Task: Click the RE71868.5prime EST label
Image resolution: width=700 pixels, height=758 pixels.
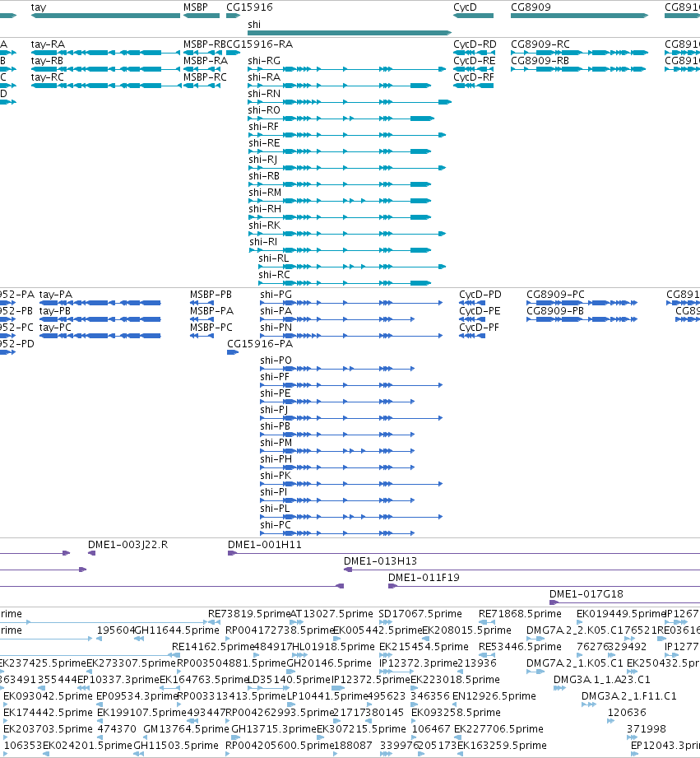Action: click(x=521, y=614)
